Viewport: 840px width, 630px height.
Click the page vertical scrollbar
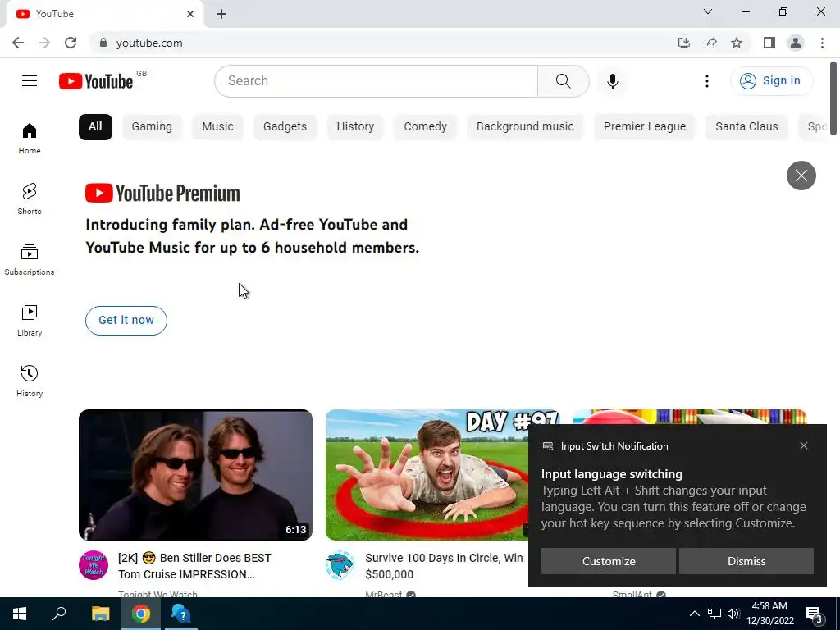coord(833,99)
